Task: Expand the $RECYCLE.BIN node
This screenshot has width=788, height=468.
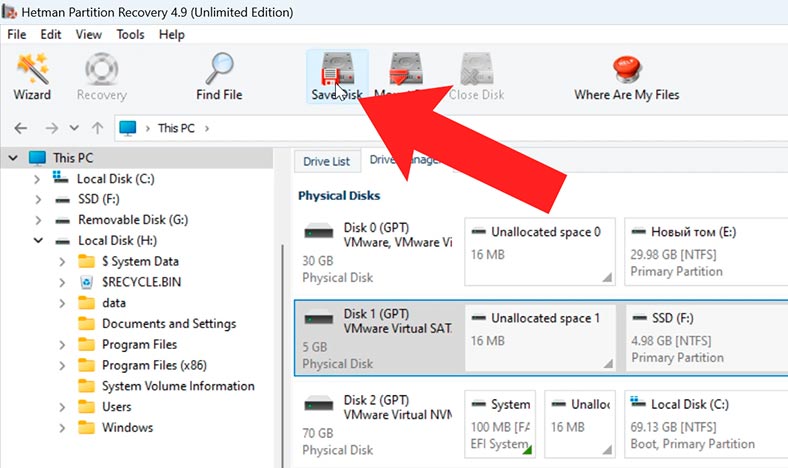Action: click(62, 283)
